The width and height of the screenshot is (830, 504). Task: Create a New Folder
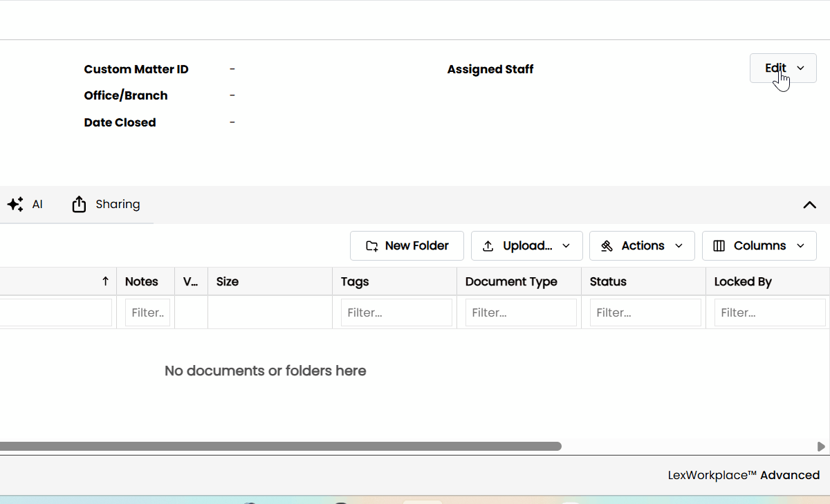[407, 245]
